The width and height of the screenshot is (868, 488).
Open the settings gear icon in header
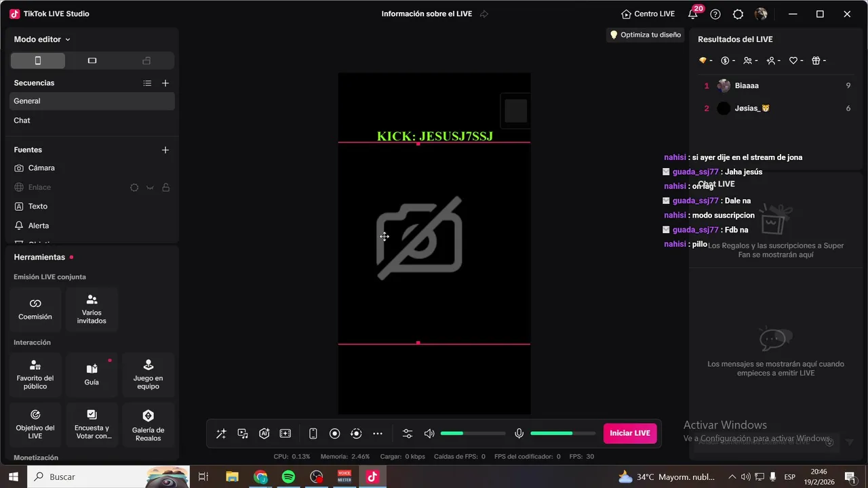[x=738, y=14]
